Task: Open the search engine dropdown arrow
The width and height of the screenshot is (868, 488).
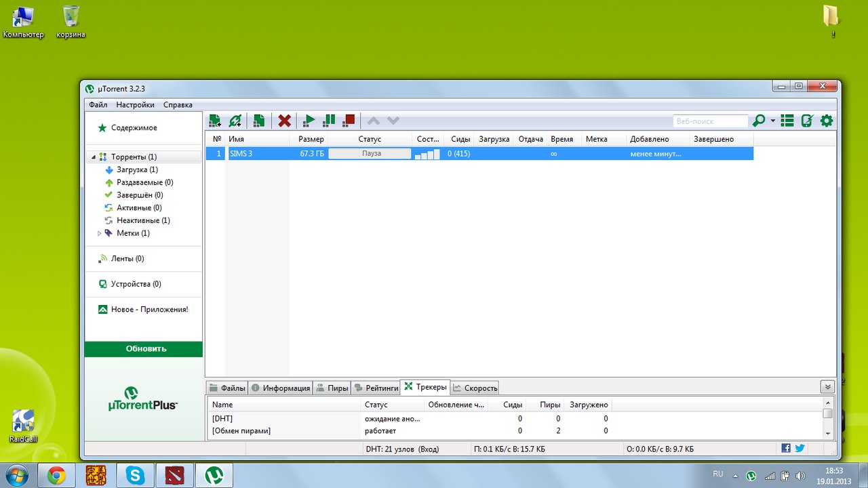Action: coord(772,121)
